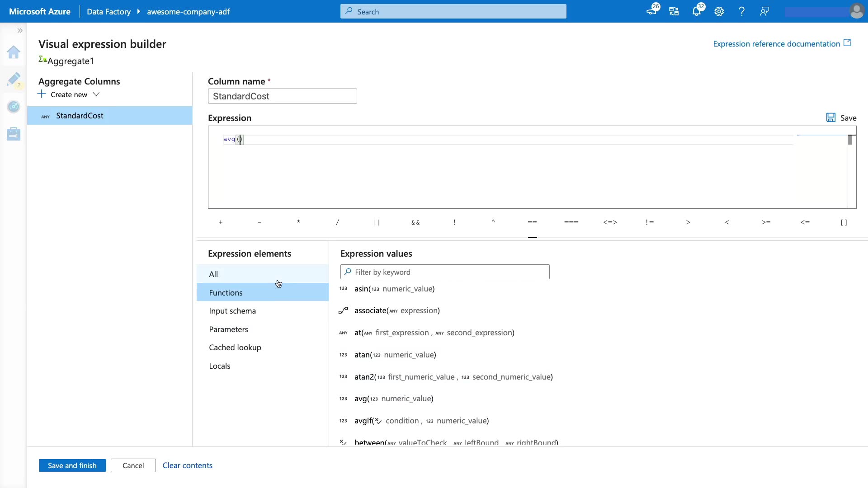Expand the Data Factory breadcrumb arrow
This screenshot has width=868, height=488.
pos(138,12)
